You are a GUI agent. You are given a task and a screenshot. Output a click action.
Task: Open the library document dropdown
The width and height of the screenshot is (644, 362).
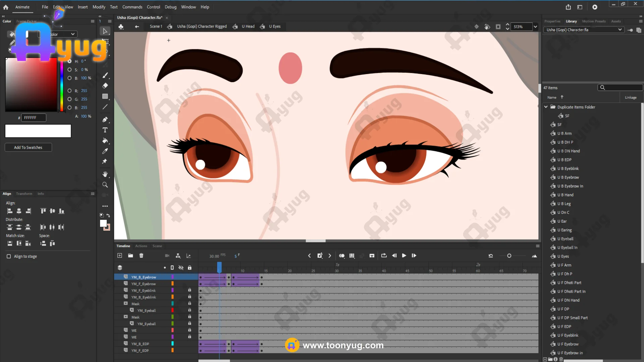620,30
